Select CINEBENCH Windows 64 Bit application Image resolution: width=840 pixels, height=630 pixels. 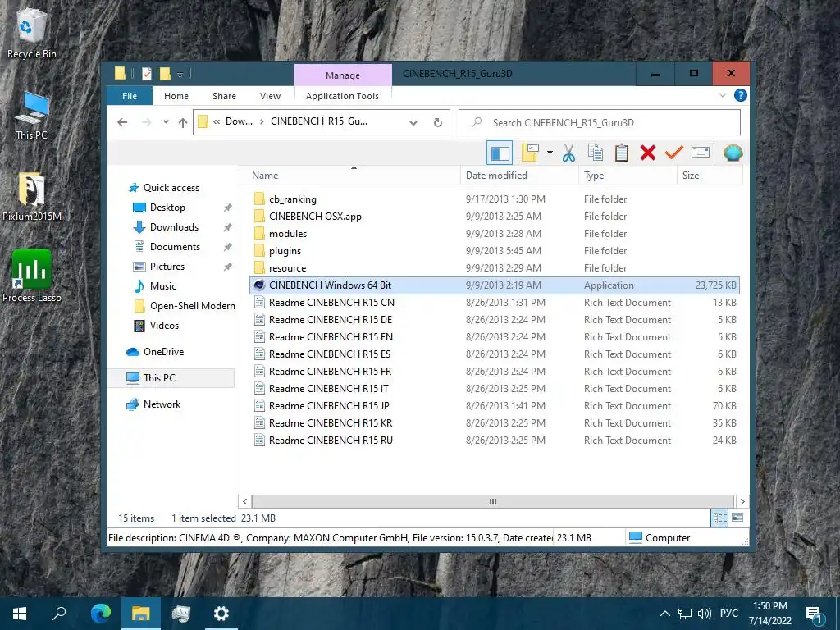pyautogui.click(x=495, y=285)
